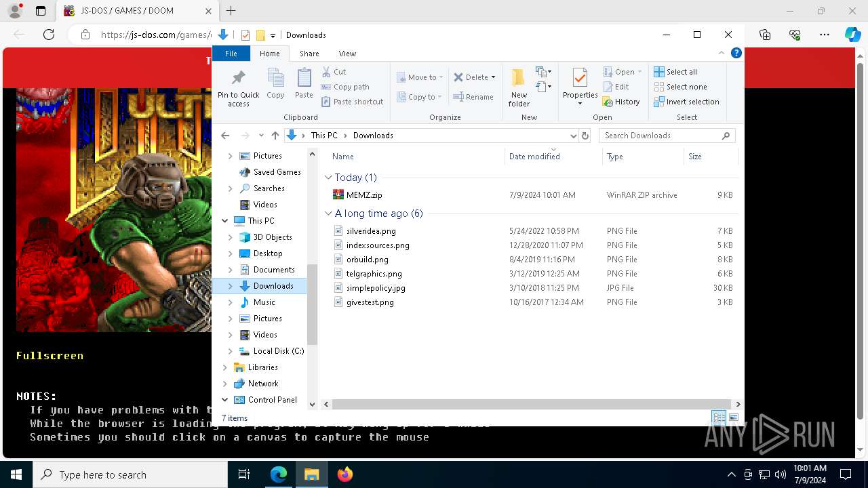Open Copy to dropdown
Viewport: 868px width, 488px height.
(x=420, y=97)
